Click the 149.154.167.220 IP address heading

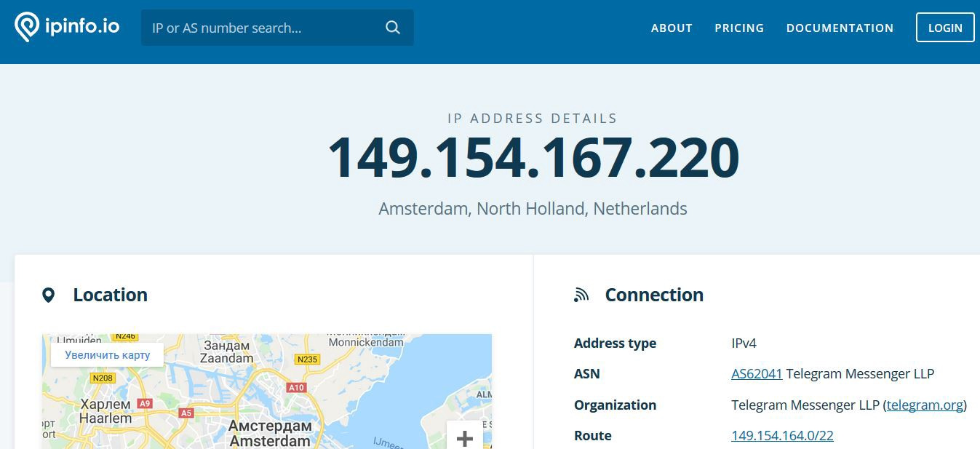click(533, 157)
